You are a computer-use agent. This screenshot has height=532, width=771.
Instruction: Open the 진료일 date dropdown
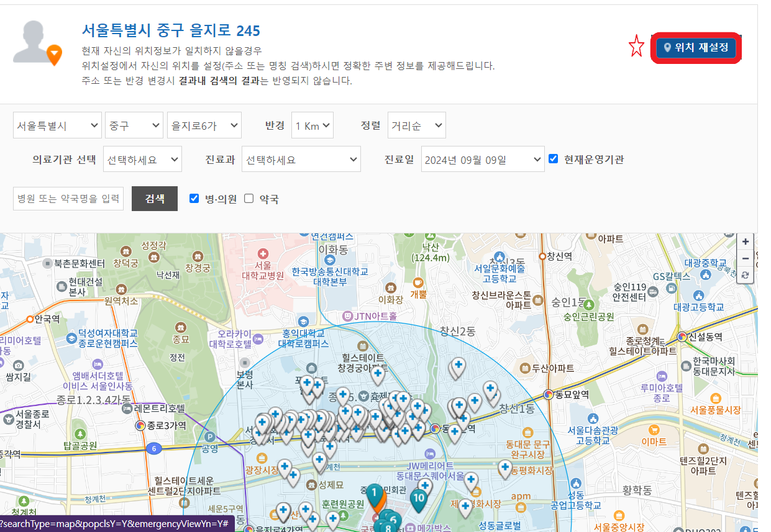pyautogui.click(x=483, y=159)
